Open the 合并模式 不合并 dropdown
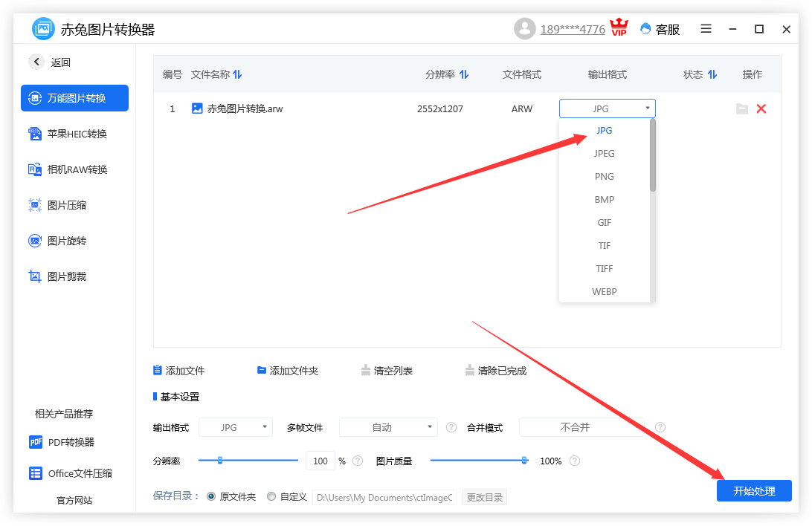812x526 pixels. [581, 427]
